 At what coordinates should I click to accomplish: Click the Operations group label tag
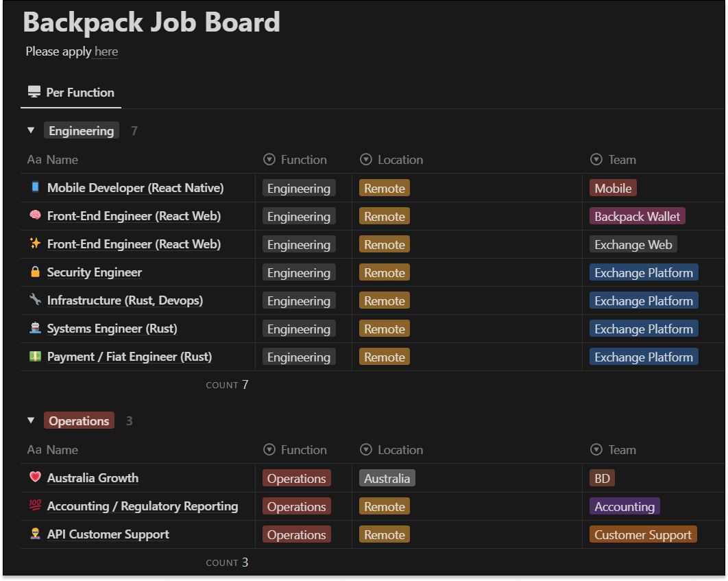tap(79, 420)
